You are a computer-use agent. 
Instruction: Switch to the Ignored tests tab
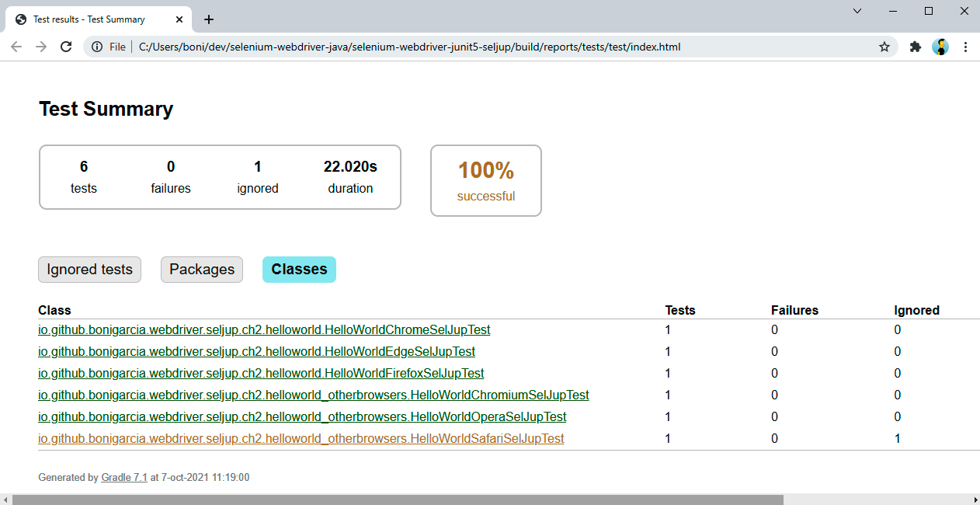click(89, 270)
